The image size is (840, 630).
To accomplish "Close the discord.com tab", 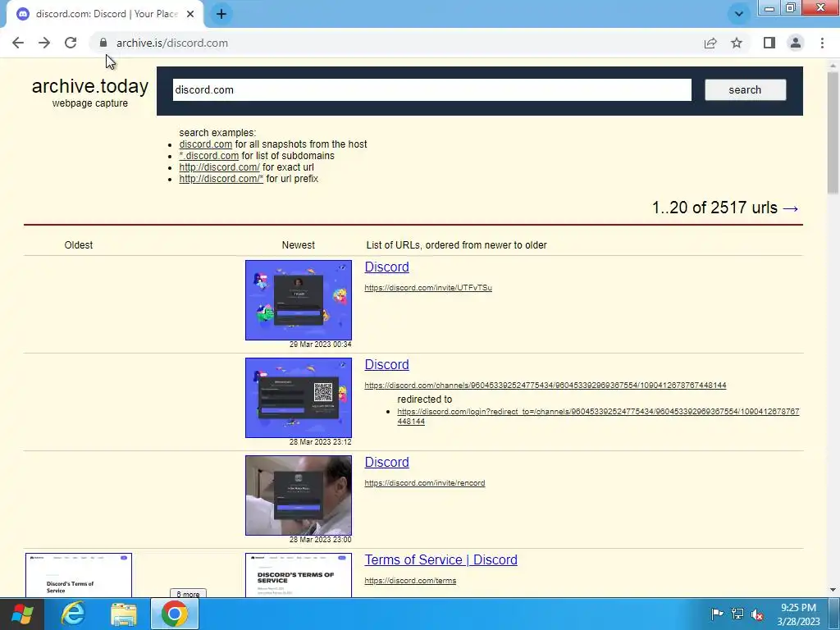I will pos(190,14).
